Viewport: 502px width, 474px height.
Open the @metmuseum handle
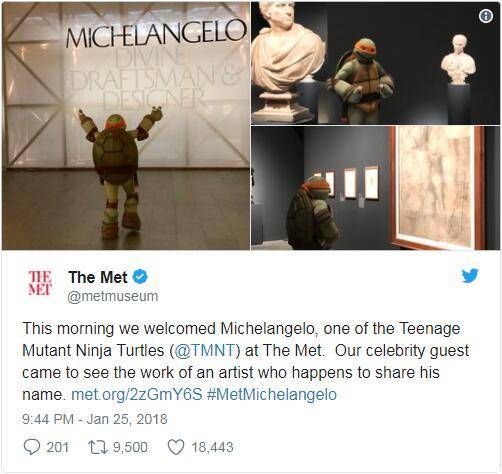113,296
